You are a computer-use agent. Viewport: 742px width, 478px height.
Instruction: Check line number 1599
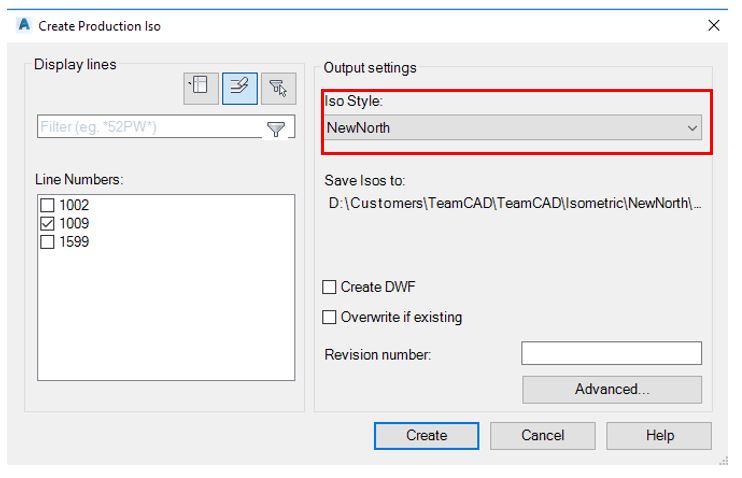pyautogui.click(x=47, y=242)
